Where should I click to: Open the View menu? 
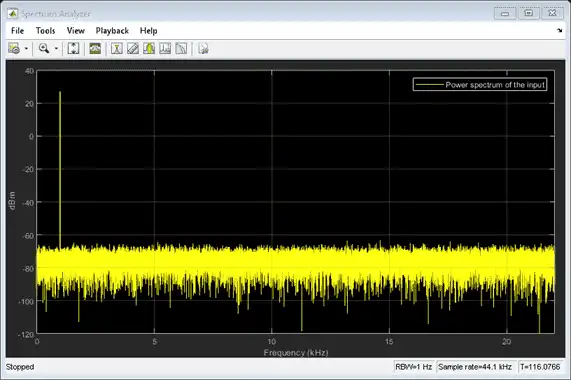click(x=76, y=31)
